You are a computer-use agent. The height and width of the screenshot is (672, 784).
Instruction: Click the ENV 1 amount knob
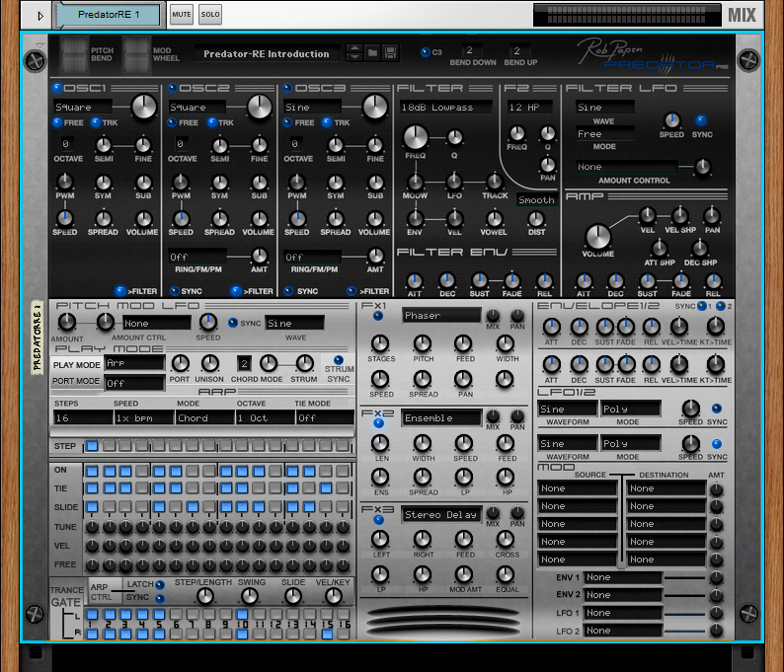coord(717,577)
